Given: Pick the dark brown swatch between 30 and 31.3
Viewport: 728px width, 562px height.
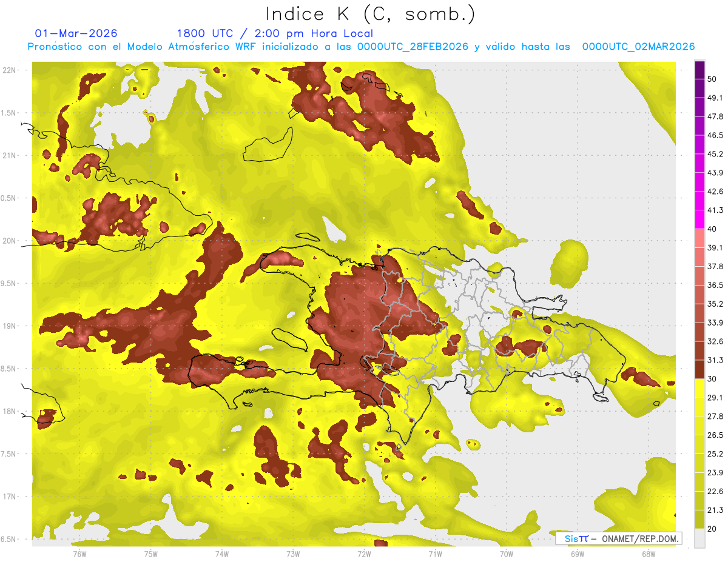Looking at the screenshot, I should click(x=699, y=369).
